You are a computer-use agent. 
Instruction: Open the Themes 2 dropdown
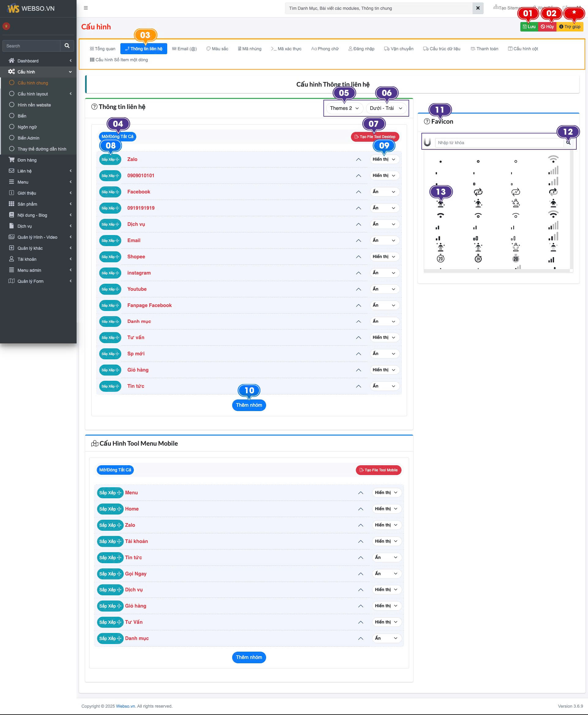click(344, 108)
